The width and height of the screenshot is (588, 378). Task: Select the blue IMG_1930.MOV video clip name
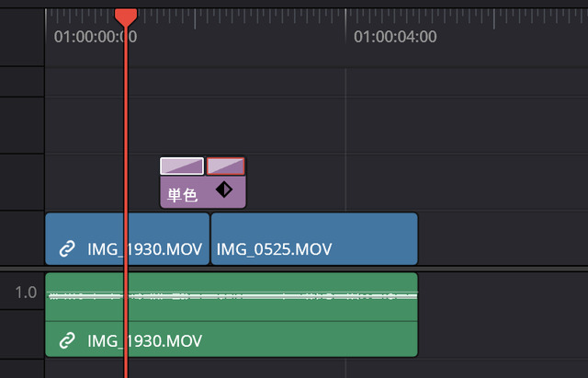(145, 249)
